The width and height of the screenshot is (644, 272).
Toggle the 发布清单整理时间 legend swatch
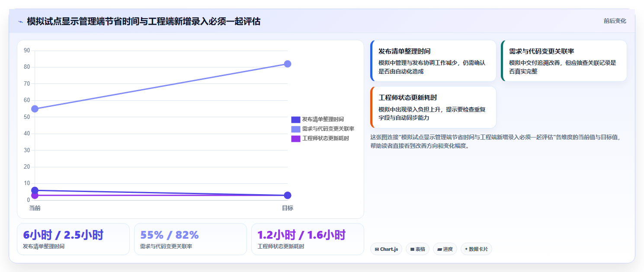tap(296, 119)
